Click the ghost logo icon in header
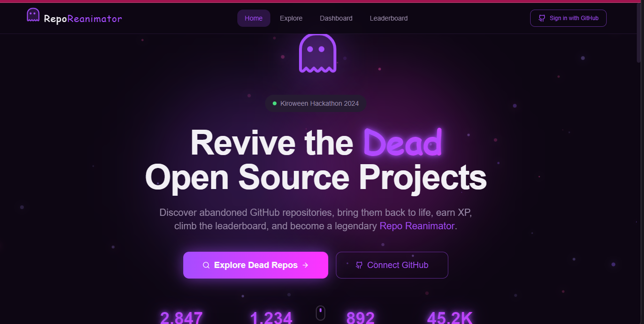Image resolution: width=644 pixels, height=324 pixels. click(33, 15)
